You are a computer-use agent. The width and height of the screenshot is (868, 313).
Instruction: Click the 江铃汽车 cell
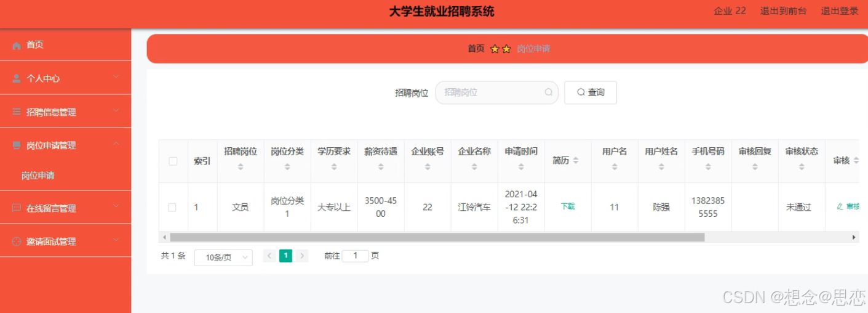(474, 208)
